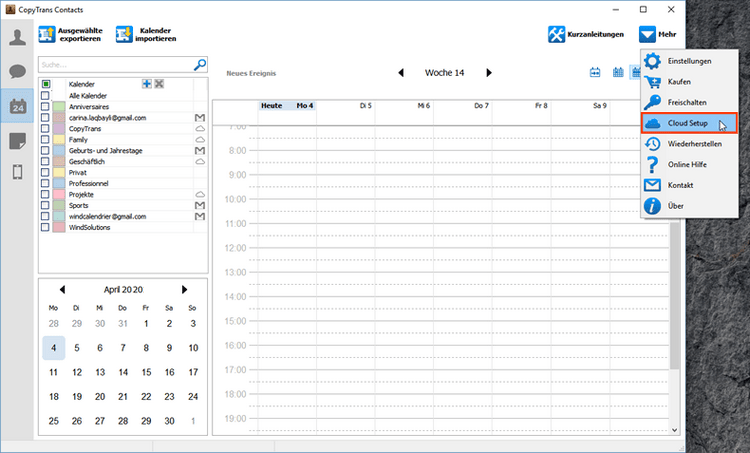Screen dimensions: 750x453
Task: Check the WindSolutions calendar checkbox
Action: [x=45, y=227]
